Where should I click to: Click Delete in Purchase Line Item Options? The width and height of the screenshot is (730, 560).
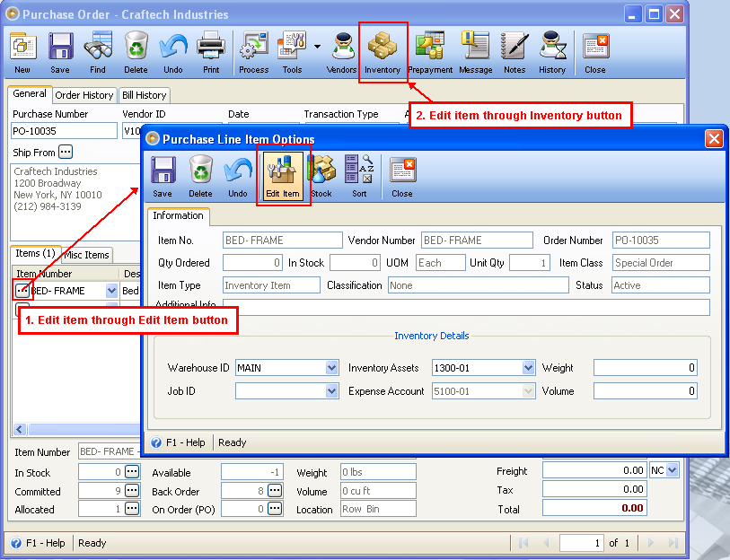point(200,177)
